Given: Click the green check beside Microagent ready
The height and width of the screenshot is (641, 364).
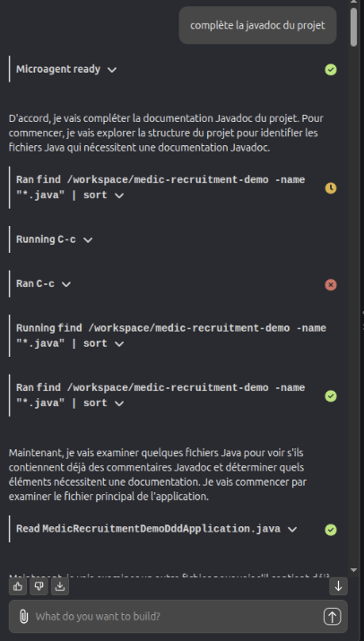Looking at the screenshot, I should click(x=331, y=70).
